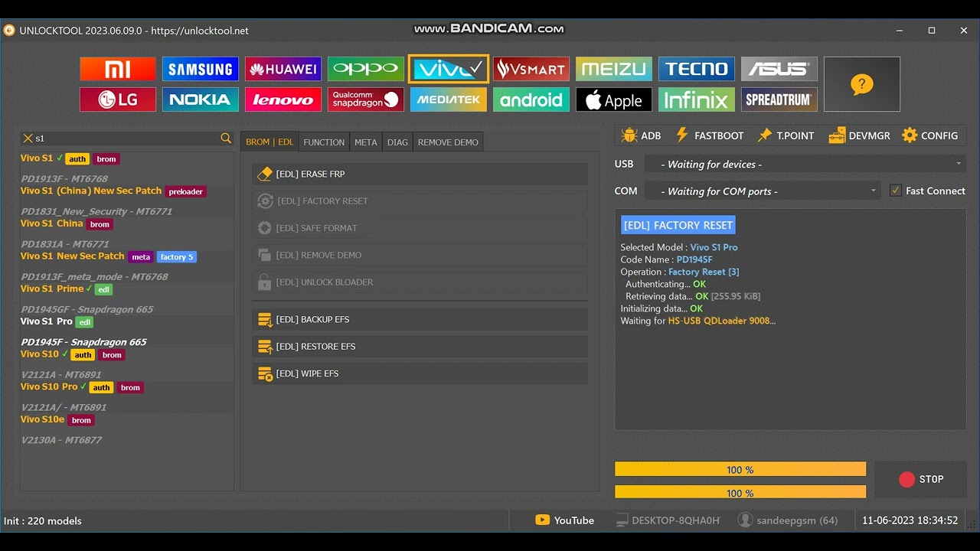This screenshot has width=980, height=551.
Task: Select the MediaTek brand icon
Action: pyautogui.click(x=449, y=99)
